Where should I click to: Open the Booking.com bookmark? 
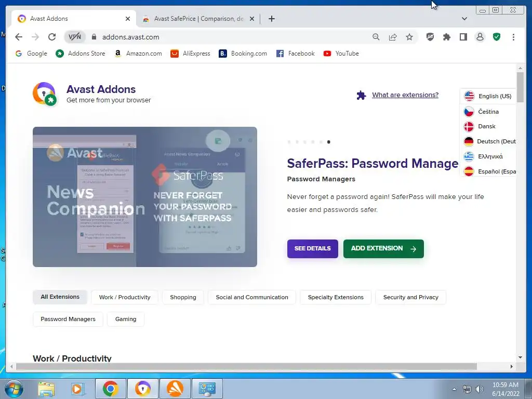point(243,54)
